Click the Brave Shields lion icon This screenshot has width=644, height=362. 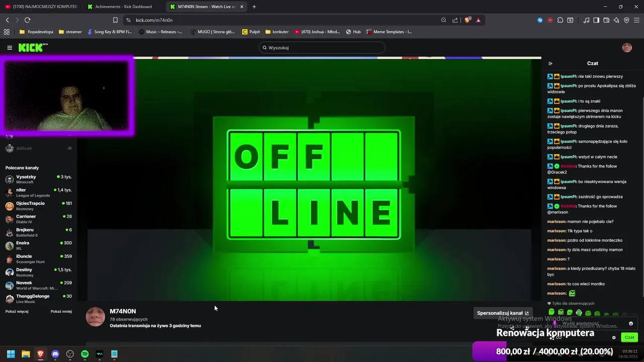tap(467, 20)
